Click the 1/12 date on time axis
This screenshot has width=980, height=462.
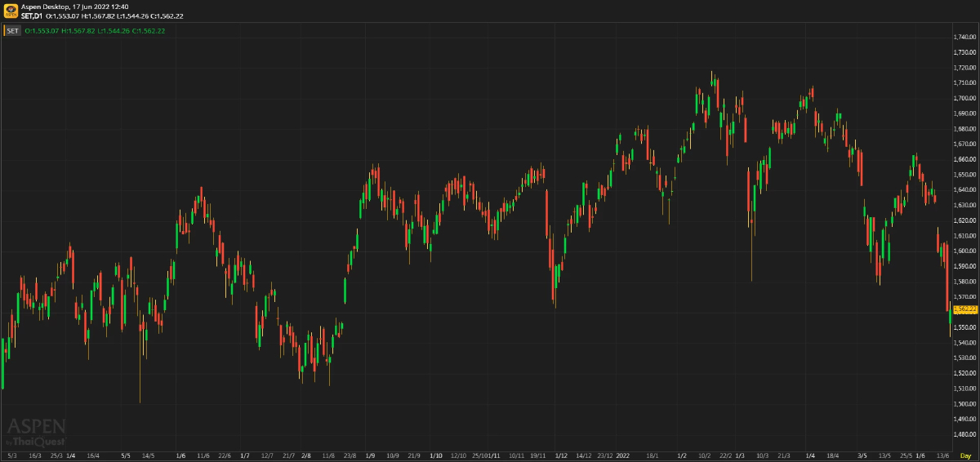[x=561, y=455]
